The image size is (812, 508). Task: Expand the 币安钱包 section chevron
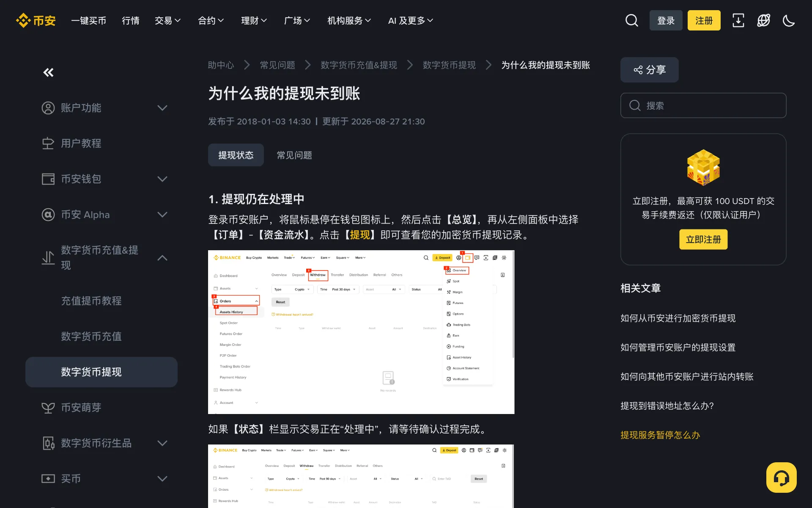coord(162,179)
